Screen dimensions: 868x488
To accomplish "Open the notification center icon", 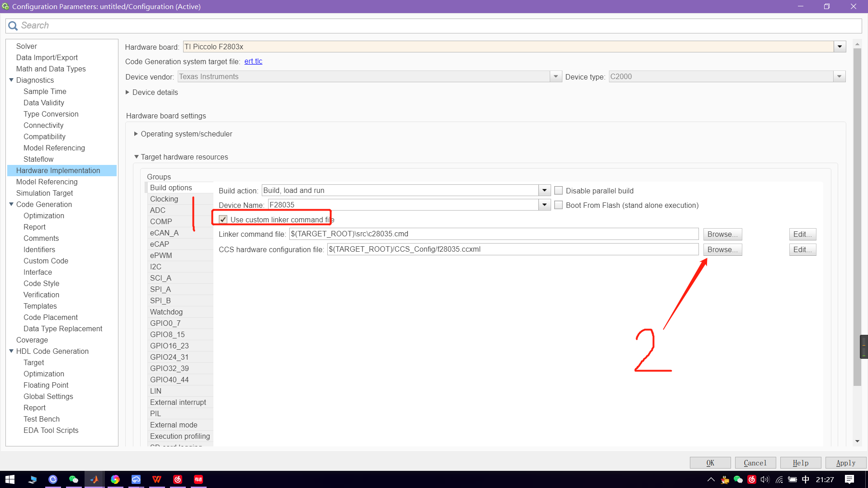I will (x=849, y=479).
